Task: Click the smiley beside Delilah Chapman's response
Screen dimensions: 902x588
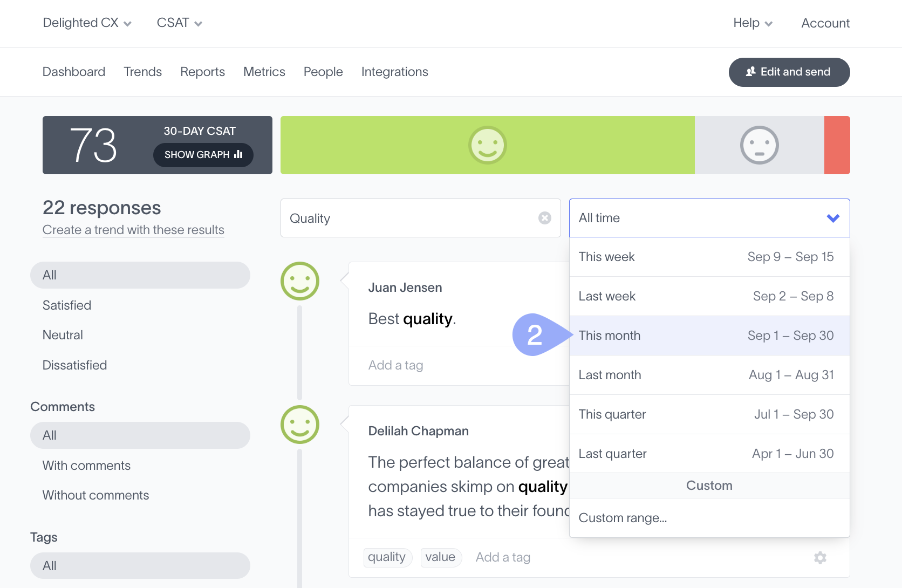Action: click(x=300, y=425)
